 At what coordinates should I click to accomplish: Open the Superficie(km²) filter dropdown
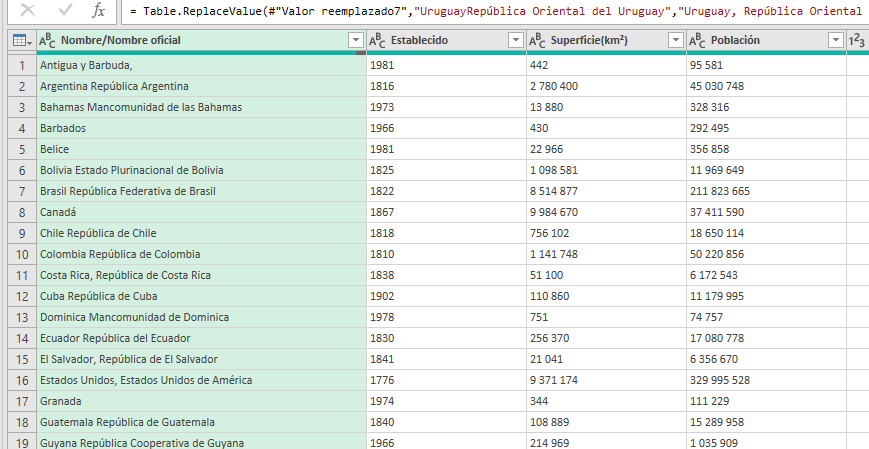click(x=675, y=40)
